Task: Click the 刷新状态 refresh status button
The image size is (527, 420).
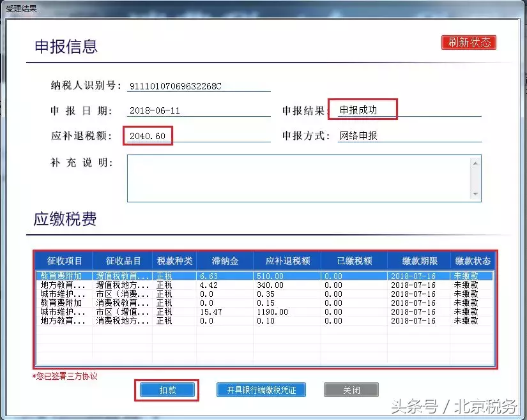Action: tap(468, 42)
